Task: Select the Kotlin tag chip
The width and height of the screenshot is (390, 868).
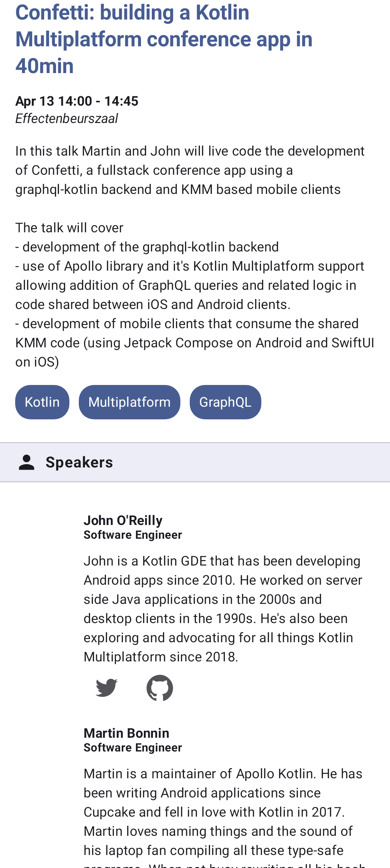Action: 42,402
